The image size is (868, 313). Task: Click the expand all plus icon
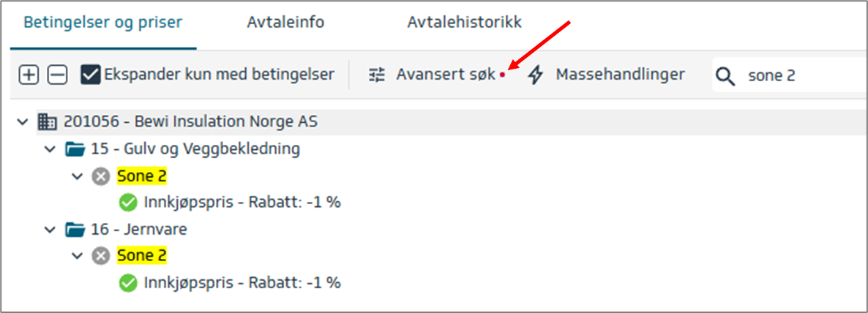(x=29, y=75)
